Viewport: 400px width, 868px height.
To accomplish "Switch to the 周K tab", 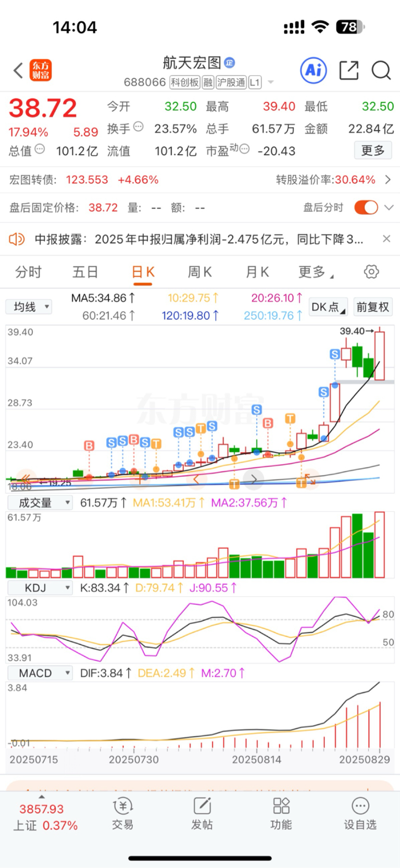I will point(199,272).
